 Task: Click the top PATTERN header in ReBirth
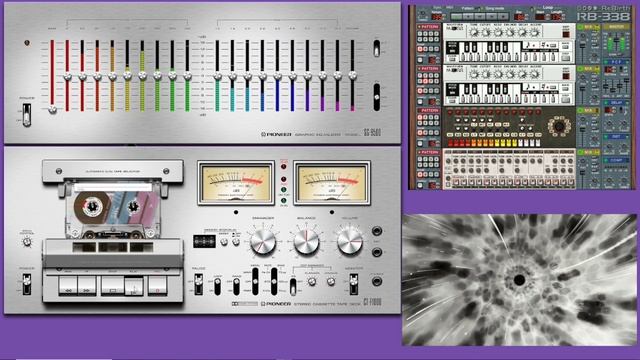click(429, 27)
